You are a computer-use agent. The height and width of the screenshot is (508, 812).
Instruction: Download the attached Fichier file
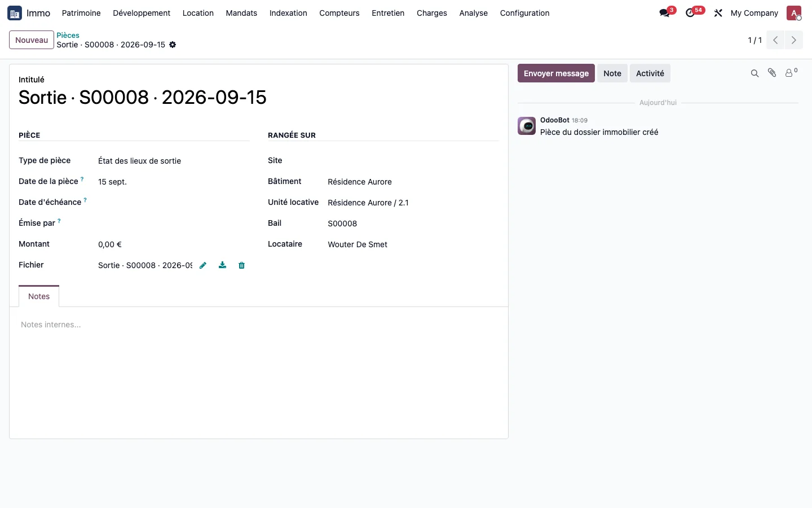click(x=223, y=265)
